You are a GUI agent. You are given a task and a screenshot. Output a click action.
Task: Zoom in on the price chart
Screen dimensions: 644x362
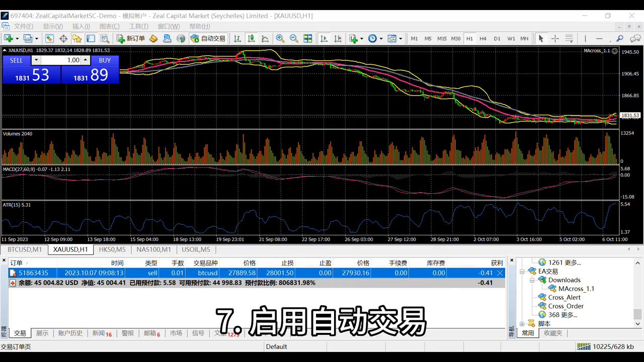pos(280,38)
